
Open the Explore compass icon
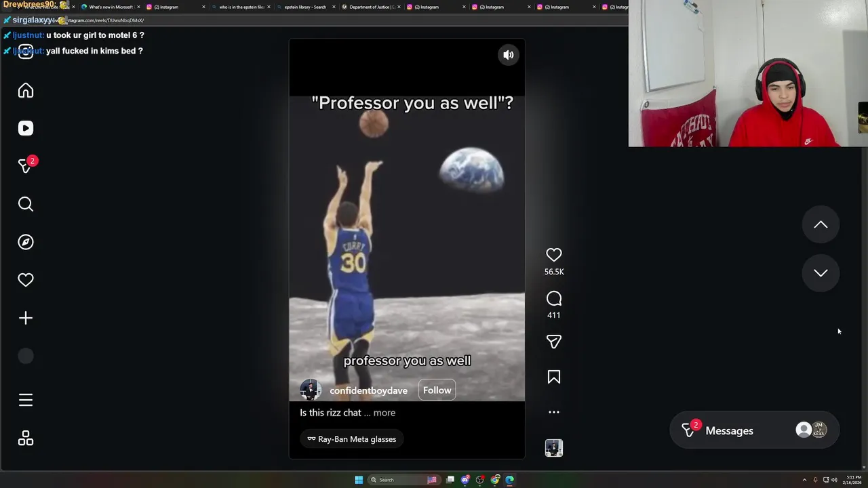pyautogui.click(x=26, y=242)
